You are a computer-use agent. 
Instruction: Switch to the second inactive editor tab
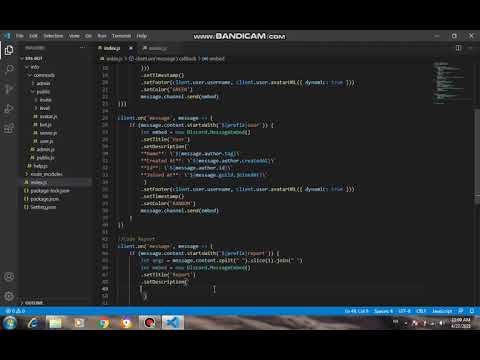pyautogui.click(x=157, y=48)
